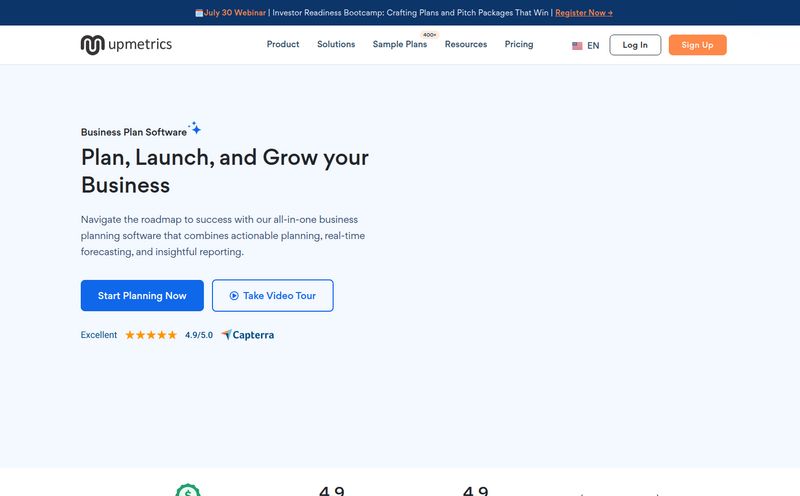The image size is (800, 496).
Task: Click the 'Business Plan Software' label
Action: tap(134, 132)
